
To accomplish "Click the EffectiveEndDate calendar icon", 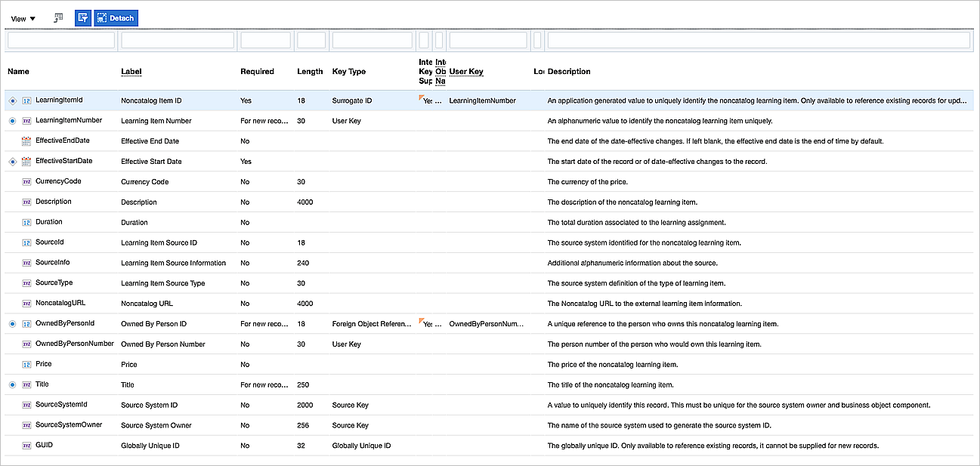I will pos(26,141).
